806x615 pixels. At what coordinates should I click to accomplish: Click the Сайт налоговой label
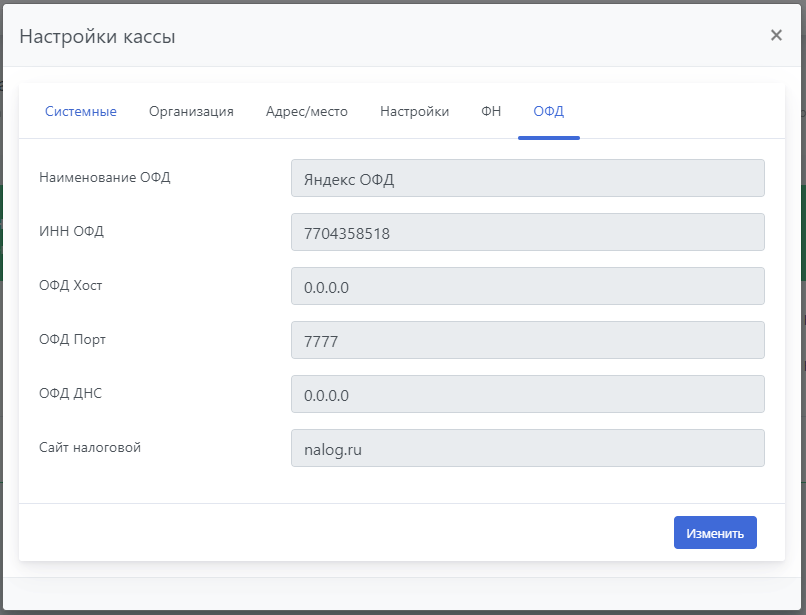[x=90, y=448]
